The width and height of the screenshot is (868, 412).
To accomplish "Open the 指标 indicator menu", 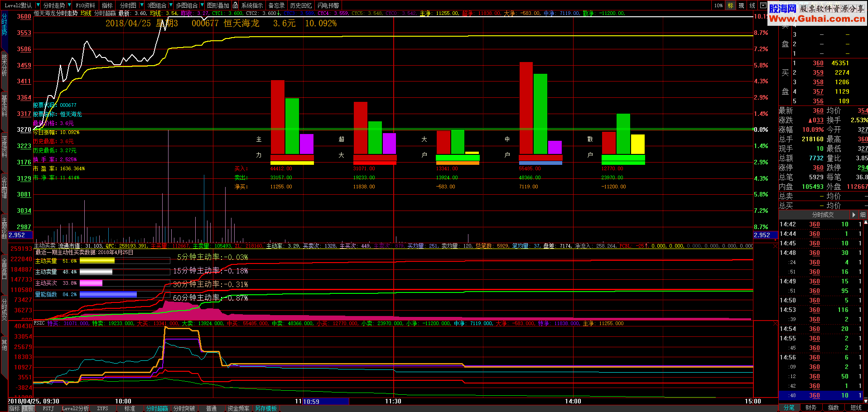I will [x=107, y=5].
